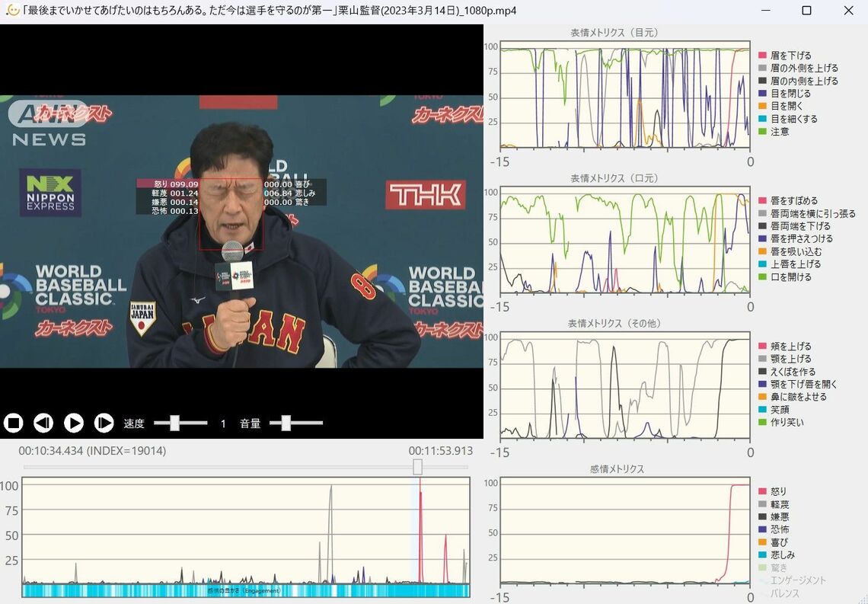
Task: Toggle 眉を下げる series in eye chart legend
Action: point(785,56)
